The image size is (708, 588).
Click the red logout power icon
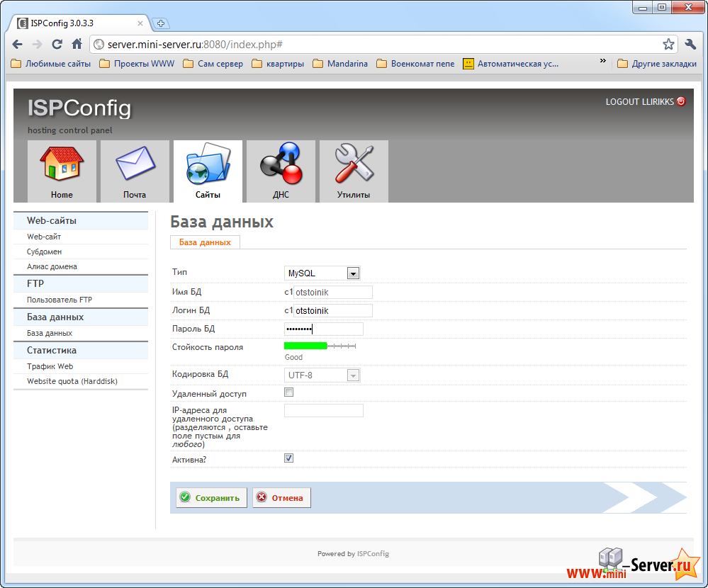click(681, 101)
